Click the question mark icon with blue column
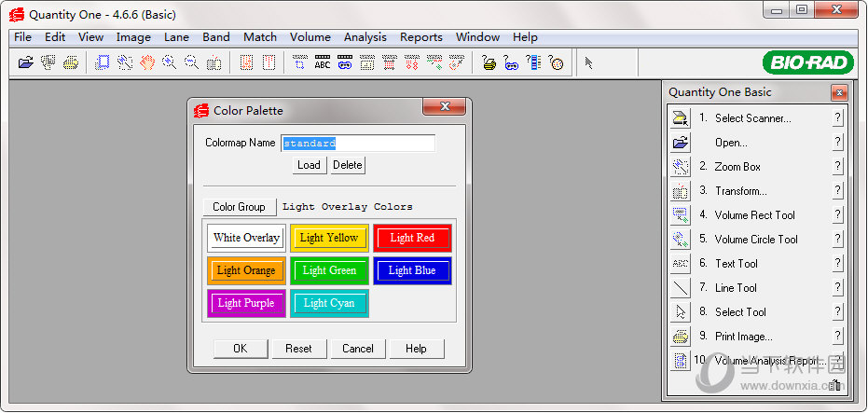 click(x=533, y=62)
